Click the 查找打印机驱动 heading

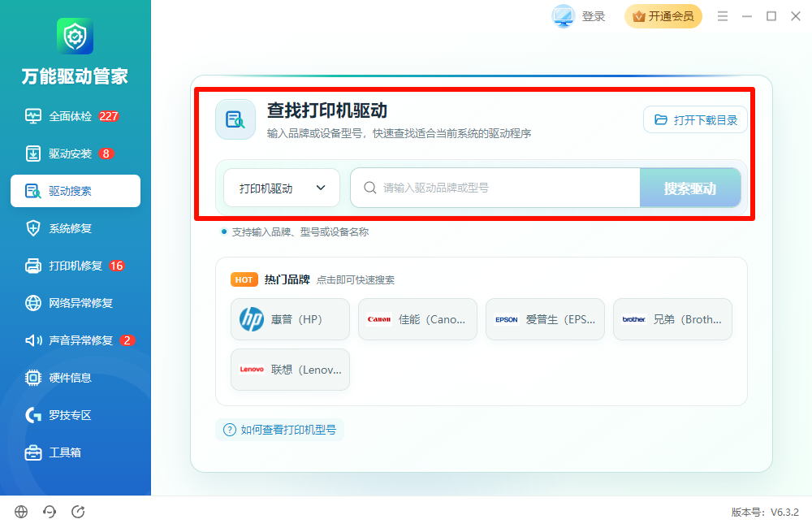pos(326,110)
